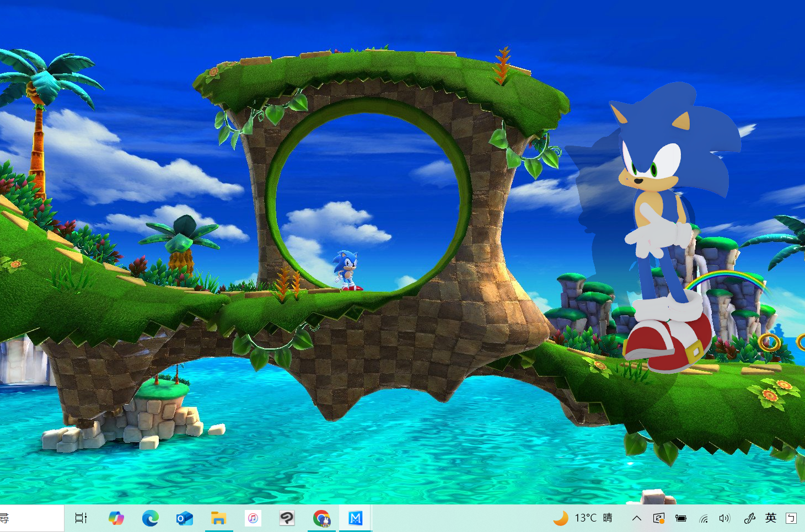Open Outlook from the taskbar
The image size is (805, 532).
point(184,518)
